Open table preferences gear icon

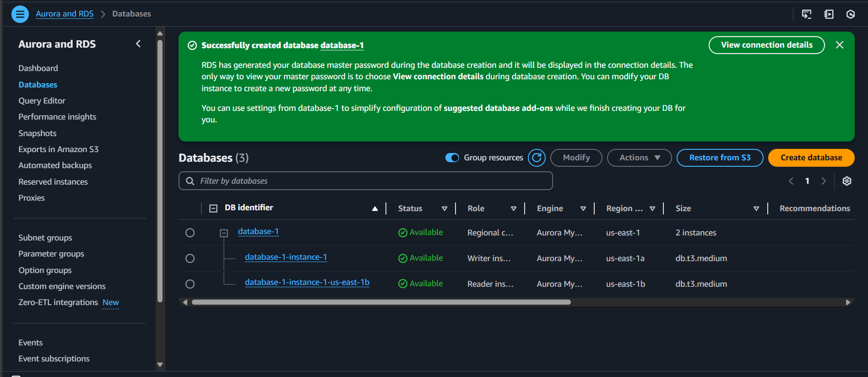(847, 181)
